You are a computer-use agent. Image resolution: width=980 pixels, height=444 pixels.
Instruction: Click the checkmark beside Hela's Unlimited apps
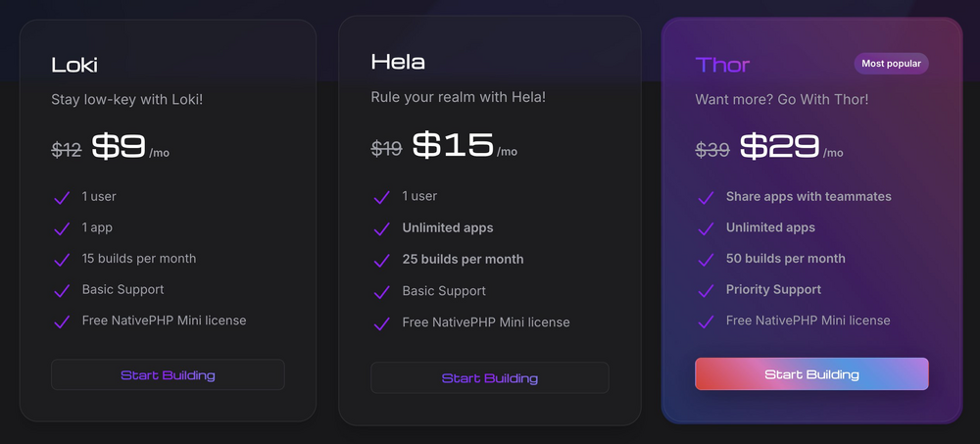(x=382, y=228)
